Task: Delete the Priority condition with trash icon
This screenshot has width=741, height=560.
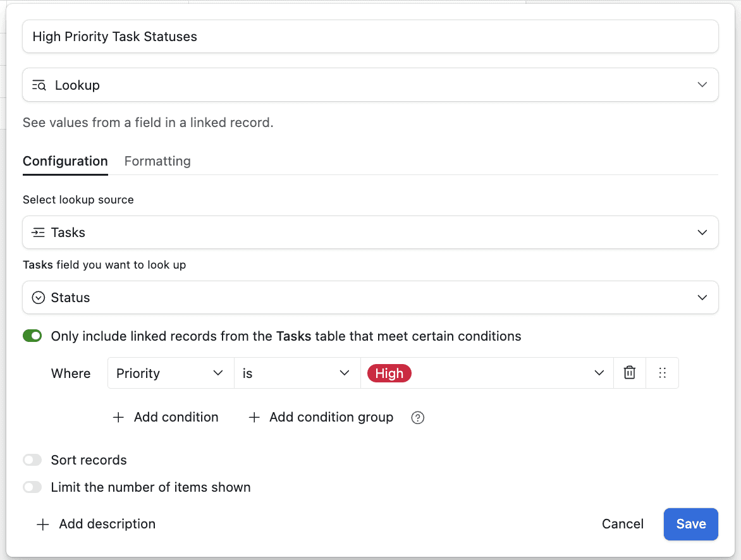Action: point(630,373)
